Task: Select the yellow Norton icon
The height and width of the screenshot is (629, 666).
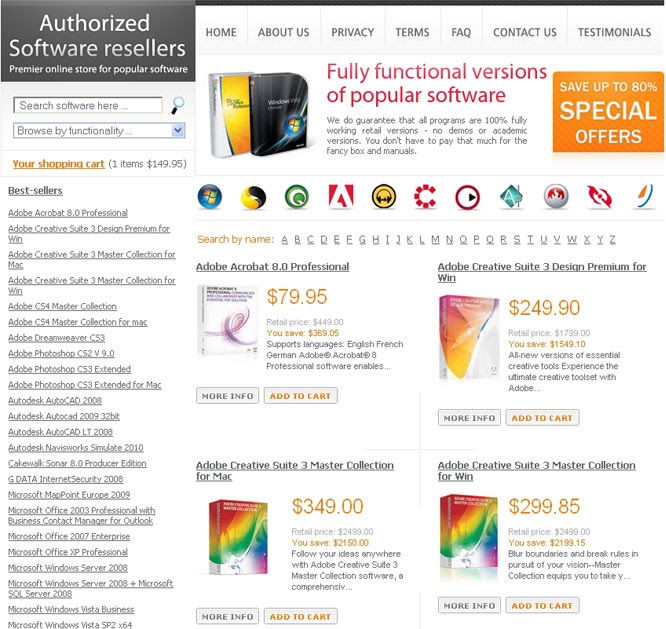Action: 253,197
